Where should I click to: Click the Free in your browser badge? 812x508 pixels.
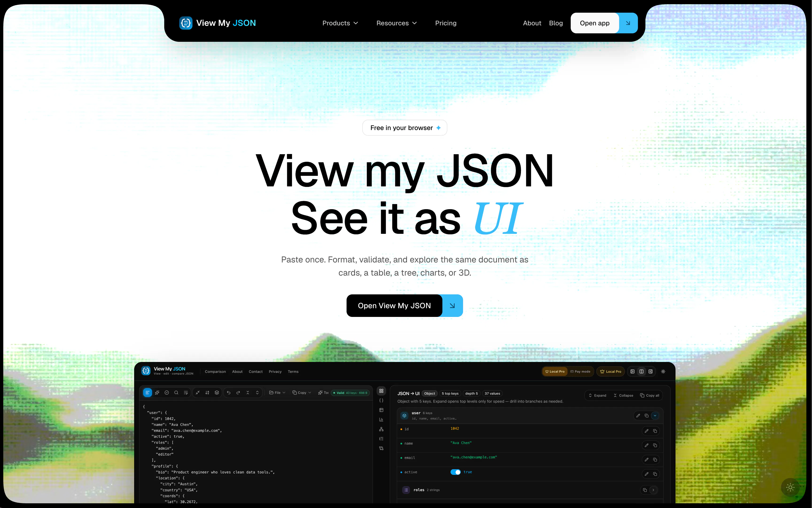point(405,128)
